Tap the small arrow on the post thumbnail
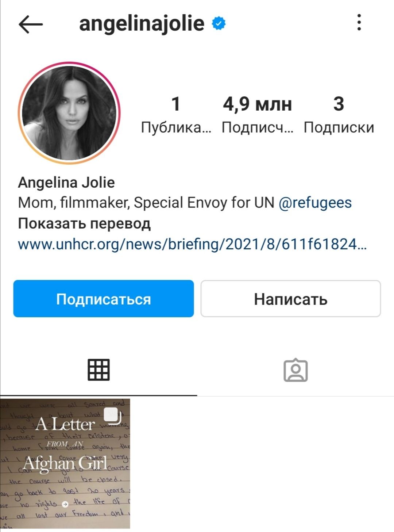This screenshot has width=394, height=532. point(65,504)
